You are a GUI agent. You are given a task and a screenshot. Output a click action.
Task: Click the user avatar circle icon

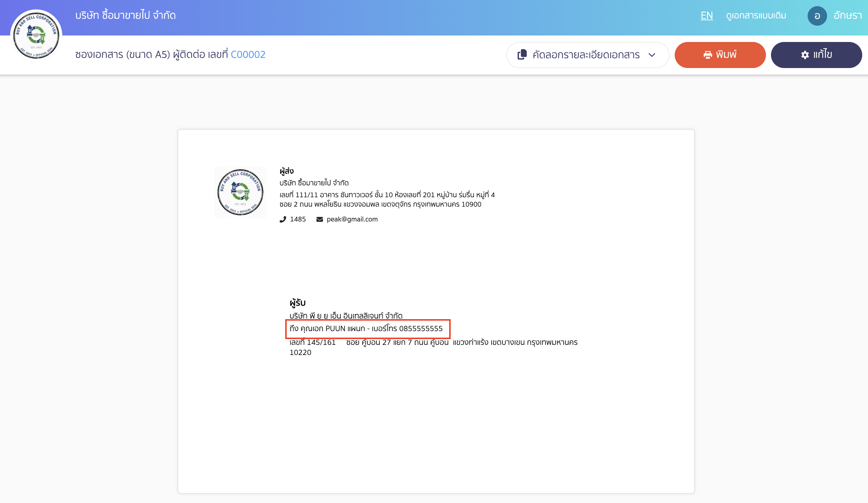[x=817, y=16]
